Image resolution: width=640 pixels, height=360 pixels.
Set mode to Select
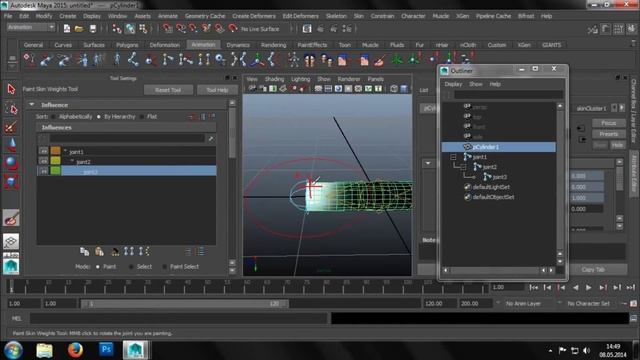click(x=131, y=267)
